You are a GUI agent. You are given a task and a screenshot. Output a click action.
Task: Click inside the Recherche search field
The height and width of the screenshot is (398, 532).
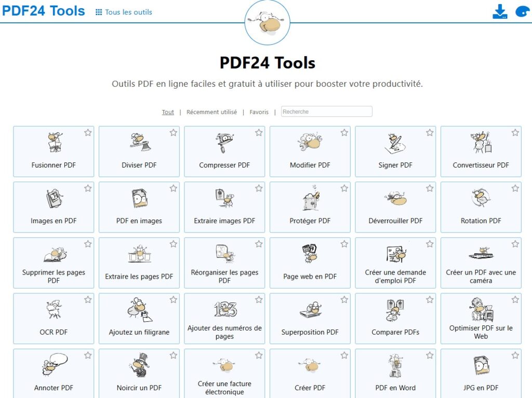tap(326, 111)
